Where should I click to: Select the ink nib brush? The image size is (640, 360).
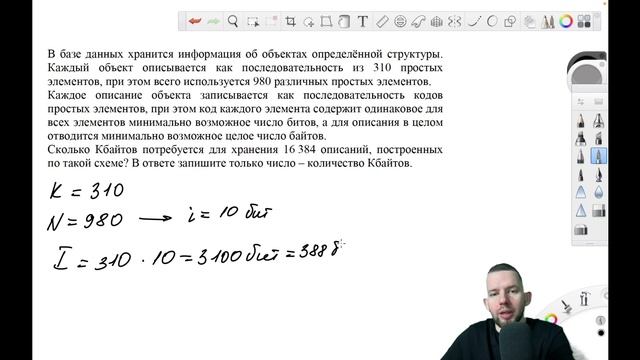coord(598,175)
